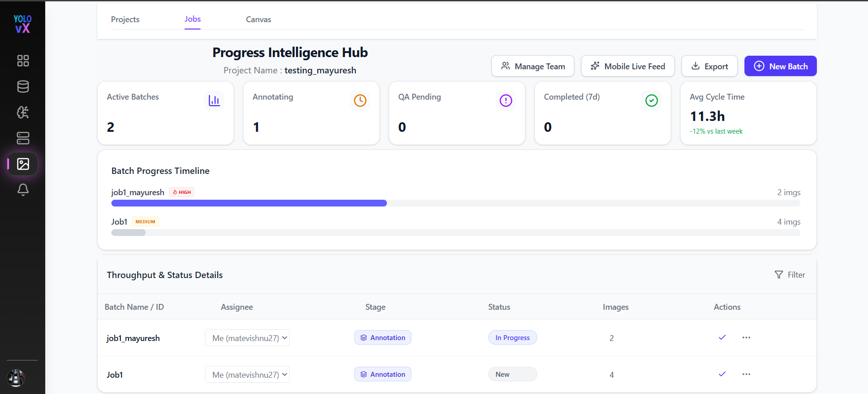This screenshot has height=394, width=868.
Task: Click the Filter funnel icon
Action: 779,275
